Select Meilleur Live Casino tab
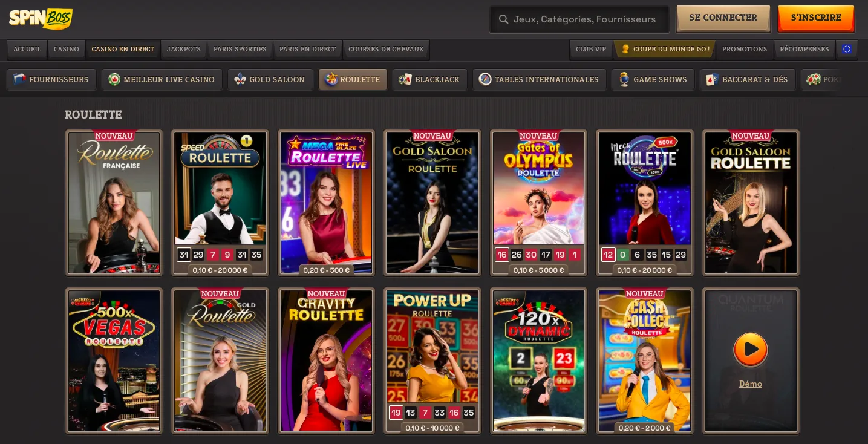Screen dimensions: 868x444 [x=162, y=79]
